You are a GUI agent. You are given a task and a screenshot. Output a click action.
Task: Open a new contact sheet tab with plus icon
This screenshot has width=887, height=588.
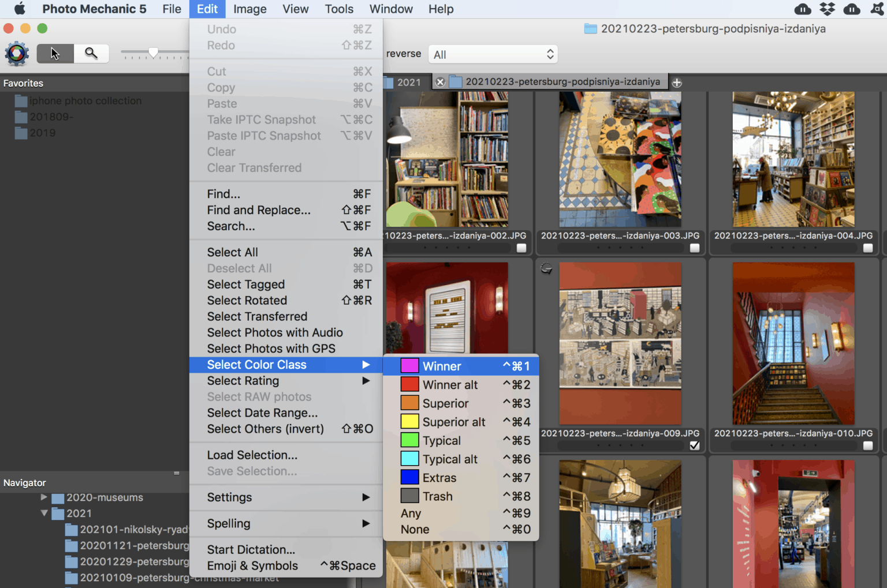tap(677, 82)
